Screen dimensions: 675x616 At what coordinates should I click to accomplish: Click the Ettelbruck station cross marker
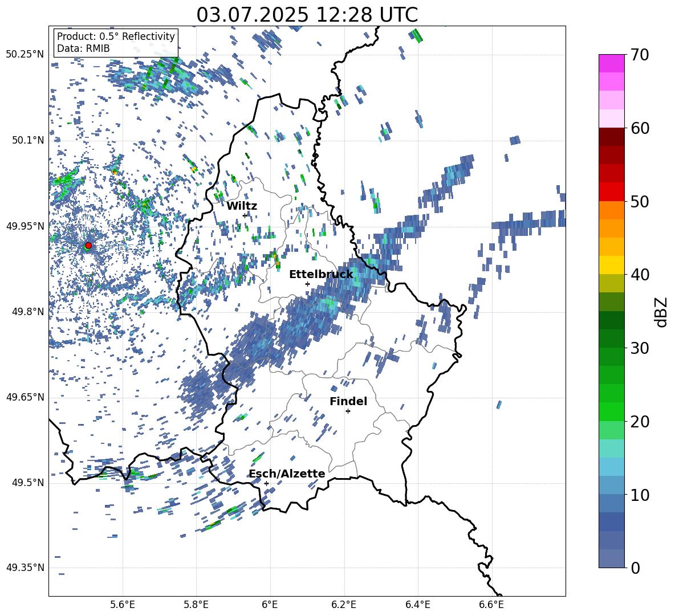point(307,284)
